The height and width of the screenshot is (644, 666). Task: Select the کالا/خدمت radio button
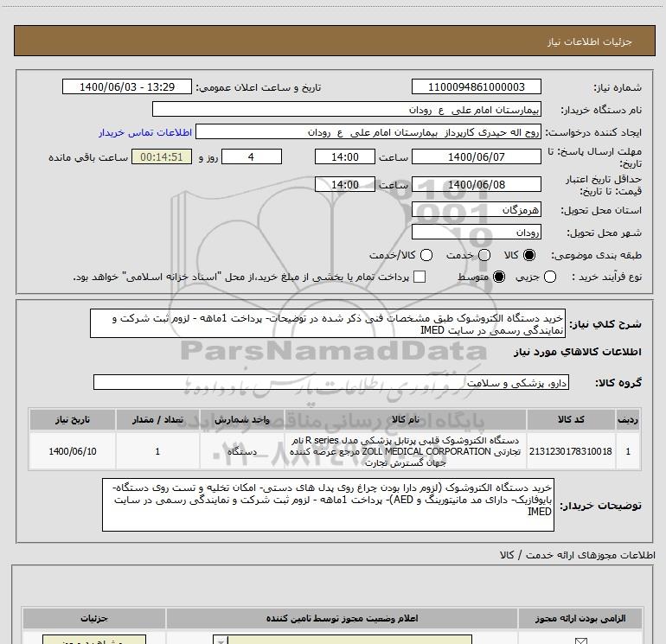[426, 255]
